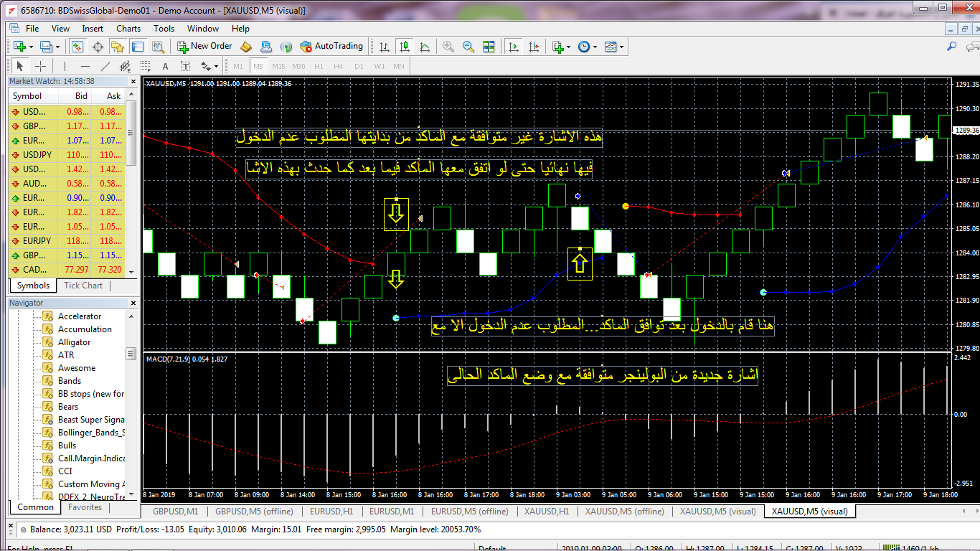Expand the templates dropdown
Image resolution: width=980 pixels, height=551 pixels.
point(614,47)
